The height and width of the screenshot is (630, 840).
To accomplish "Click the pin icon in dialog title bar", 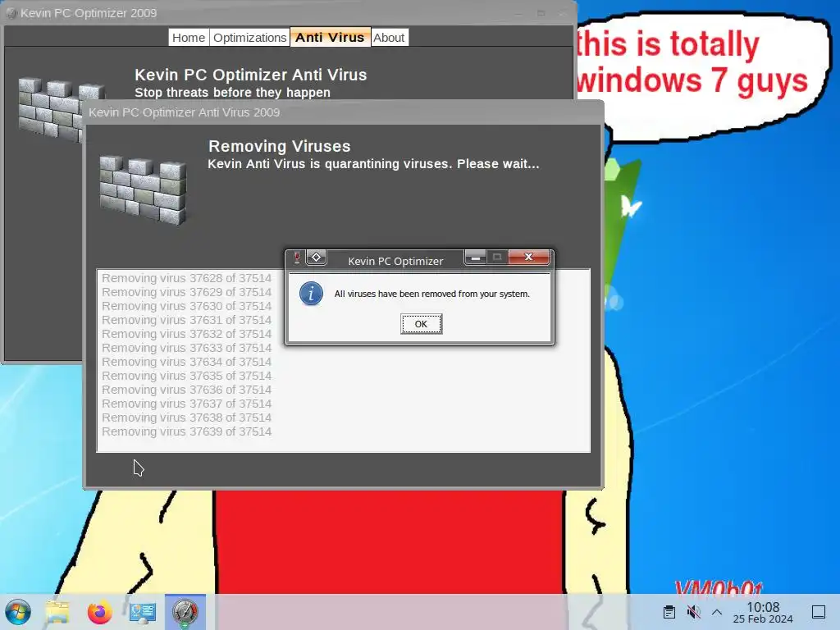I will (297, 258).
